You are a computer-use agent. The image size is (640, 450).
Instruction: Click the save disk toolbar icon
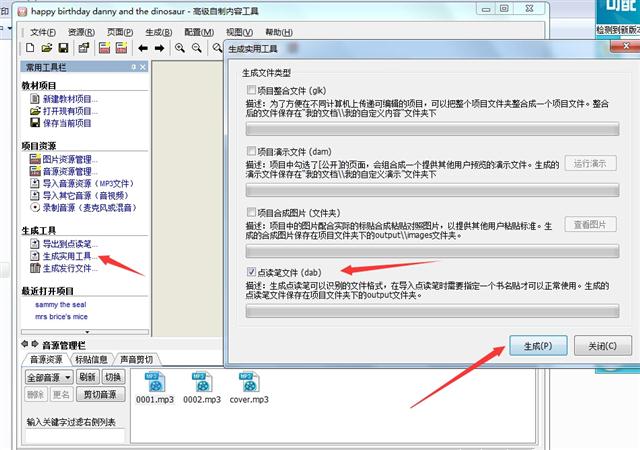[63, 48]
